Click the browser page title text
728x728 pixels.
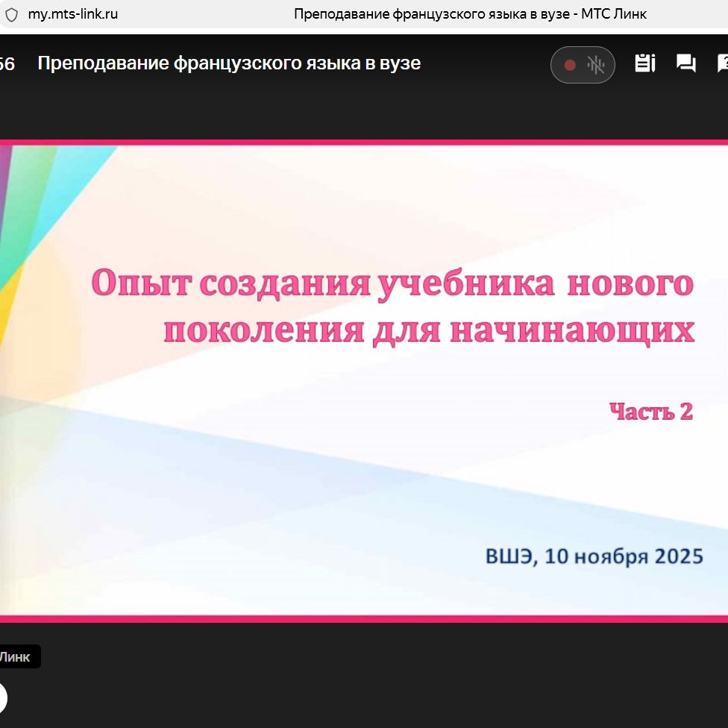(x=470, y=14)
